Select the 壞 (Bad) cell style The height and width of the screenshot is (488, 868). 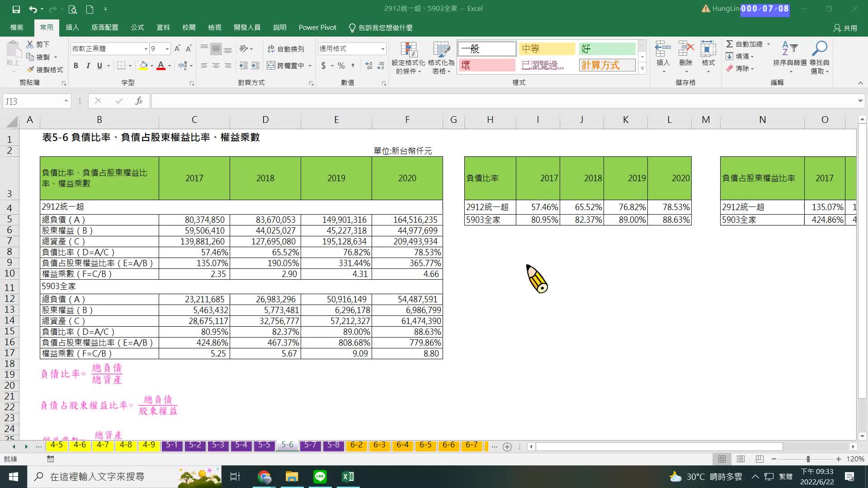(x=486, y=65)
